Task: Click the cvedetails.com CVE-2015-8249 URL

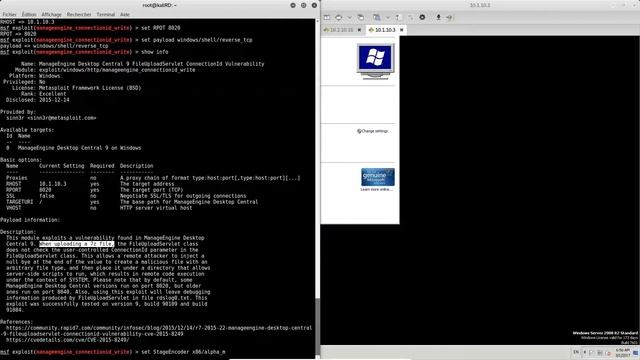Action: point(67,340)
